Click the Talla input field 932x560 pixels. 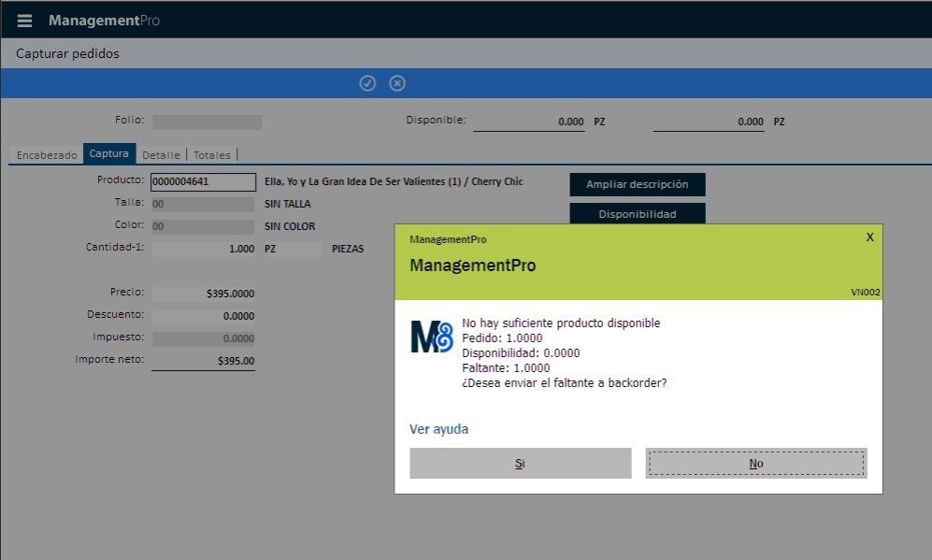point(202,204)
